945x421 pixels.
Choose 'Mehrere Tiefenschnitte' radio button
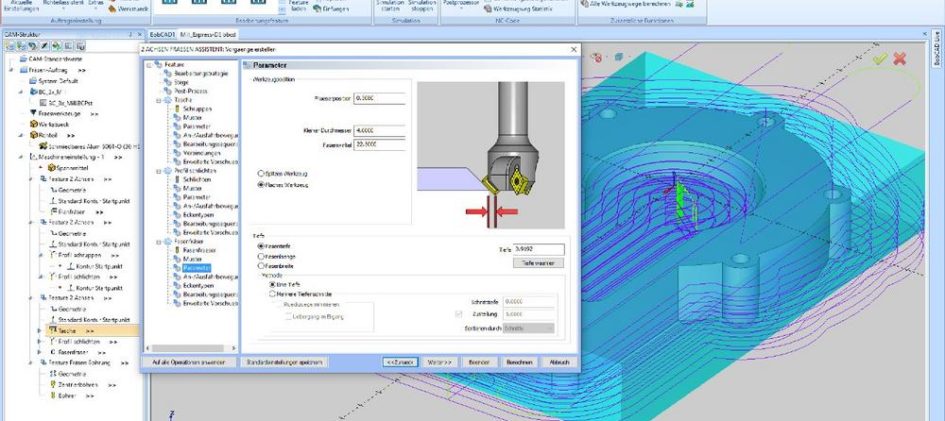click(x=271, y=294)
